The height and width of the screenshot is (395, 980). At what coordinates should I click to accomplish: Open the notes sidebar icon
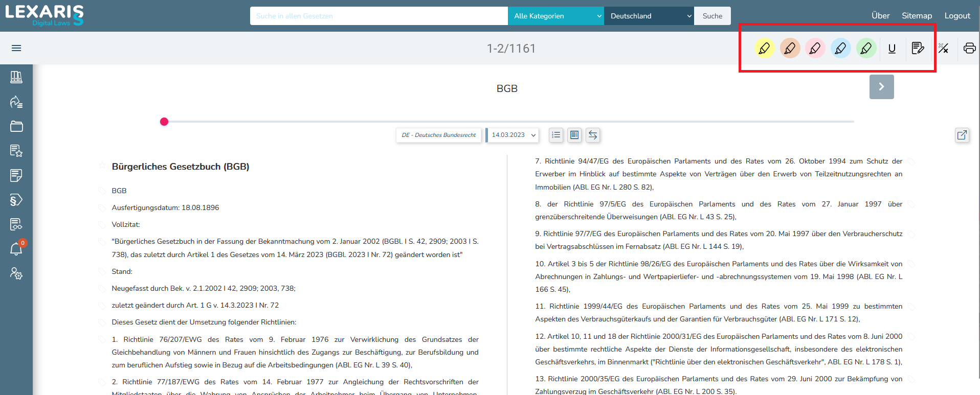coord(16,175)
